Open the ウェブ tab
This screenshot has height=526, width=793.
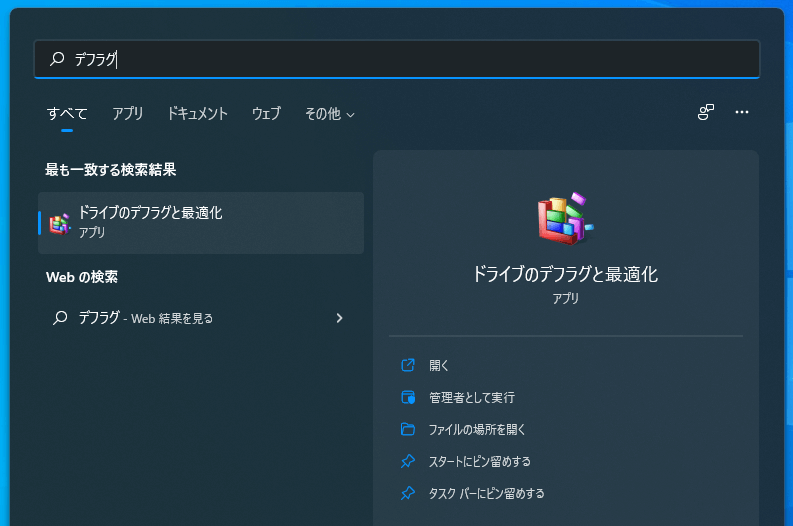pyautogui.click(x=267, y=113)
